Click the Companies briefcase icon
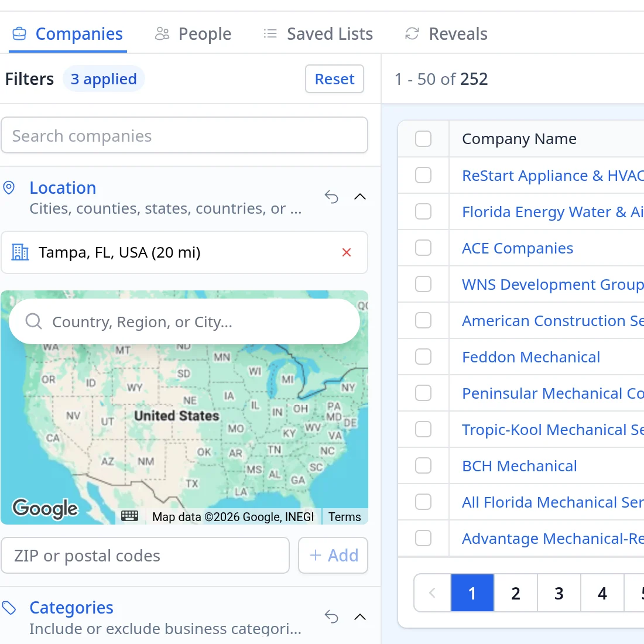This screenshot has height=644, width=644. click(19, 34)
